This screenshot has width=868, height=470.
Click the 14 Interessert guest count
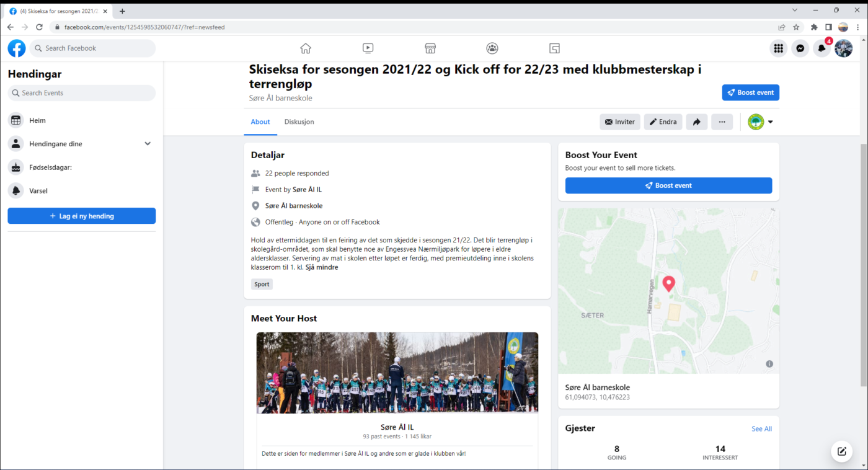720,453
